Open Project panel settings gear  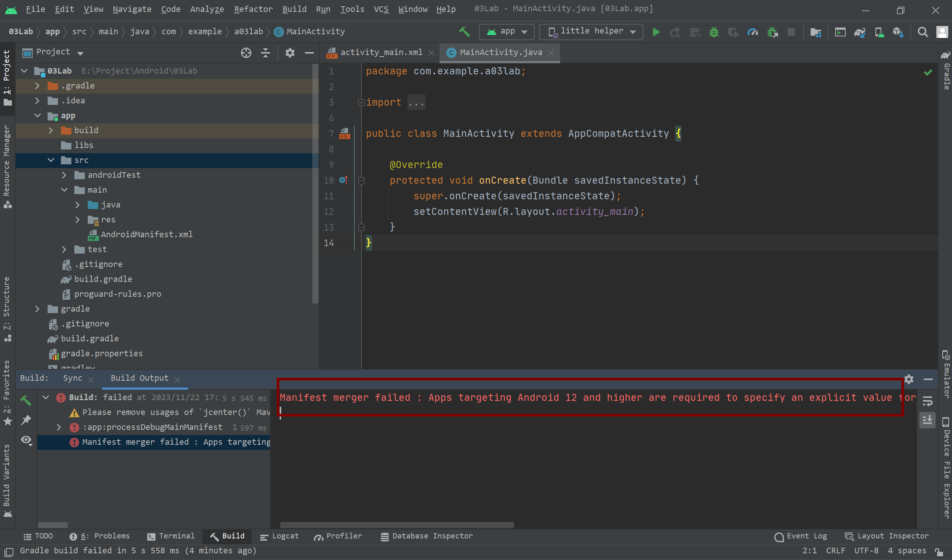[290, 53]
